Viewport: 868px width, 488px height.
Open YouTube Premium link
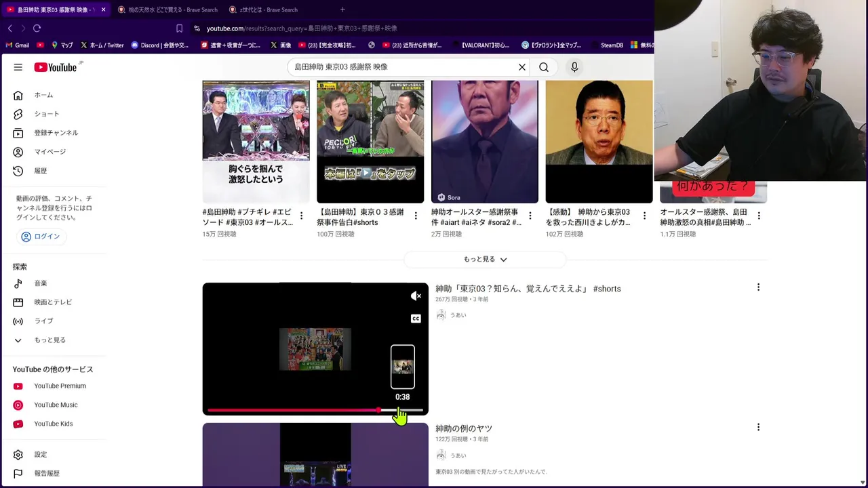click(x=58, y=386)
